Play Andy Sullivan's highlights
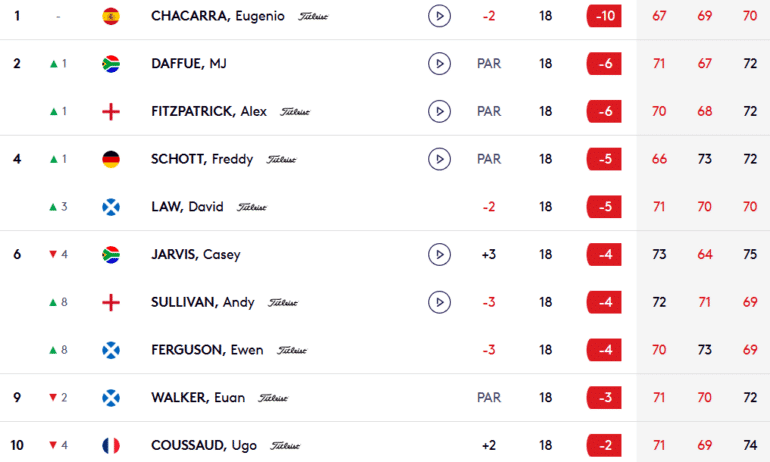770x462 pixels. tap(438, 302)
